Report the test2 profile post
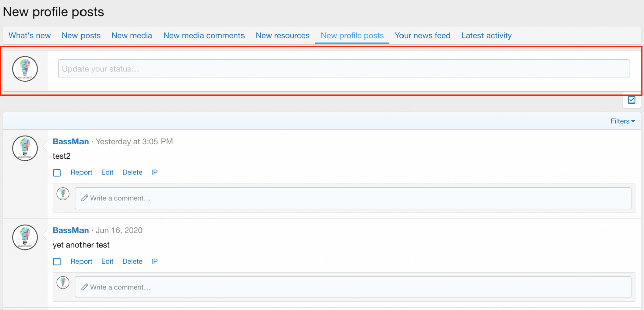Image resolution: width=644 pixels, height=310 pixels. coord(82,172)
